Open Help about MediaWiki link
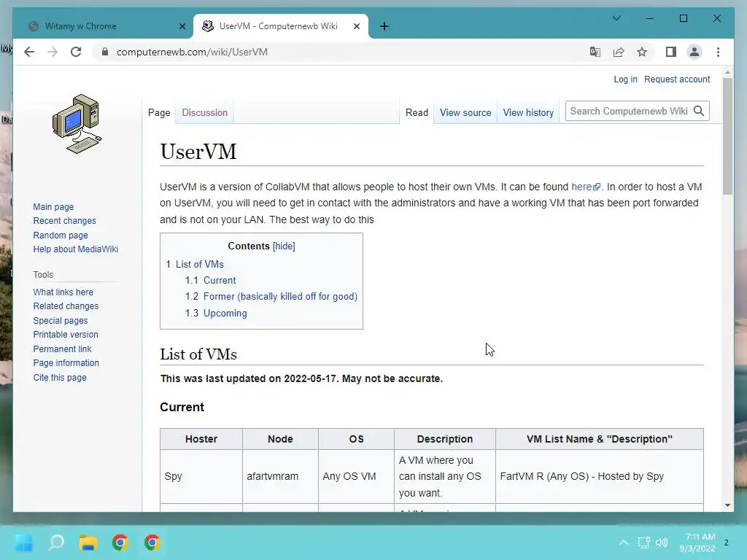The height and width of the screenshot is (560, 747). pyautogui.click(x=76, y=249)
